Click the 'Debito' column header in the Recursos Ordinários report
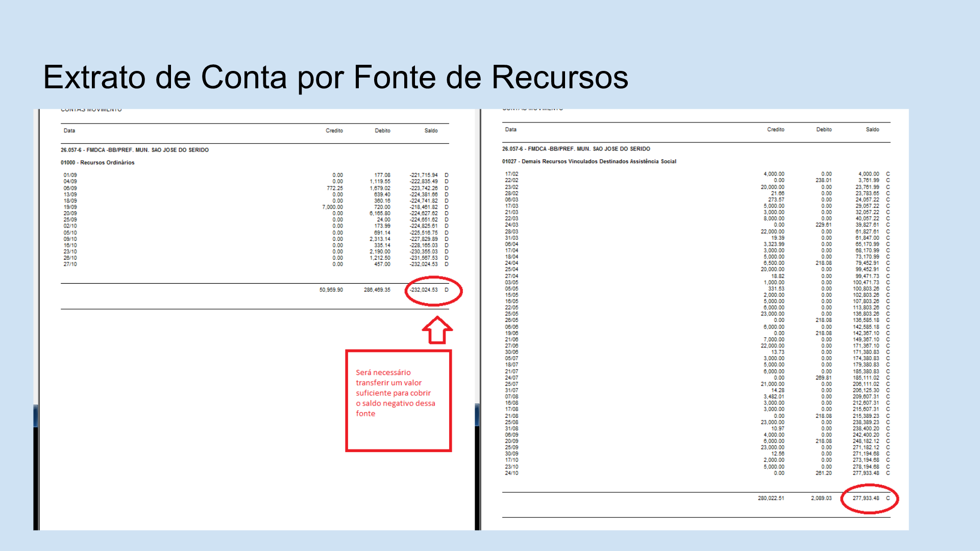 coord(382,131)
